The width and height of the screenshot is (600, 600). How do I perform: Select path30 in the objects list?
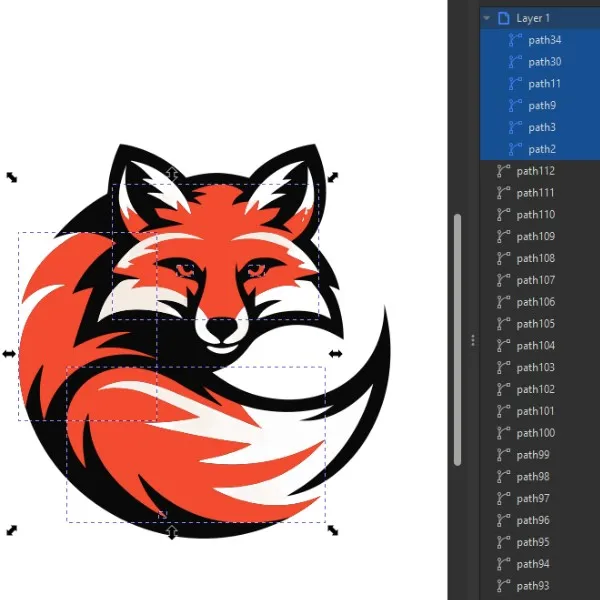pos(544,62)
